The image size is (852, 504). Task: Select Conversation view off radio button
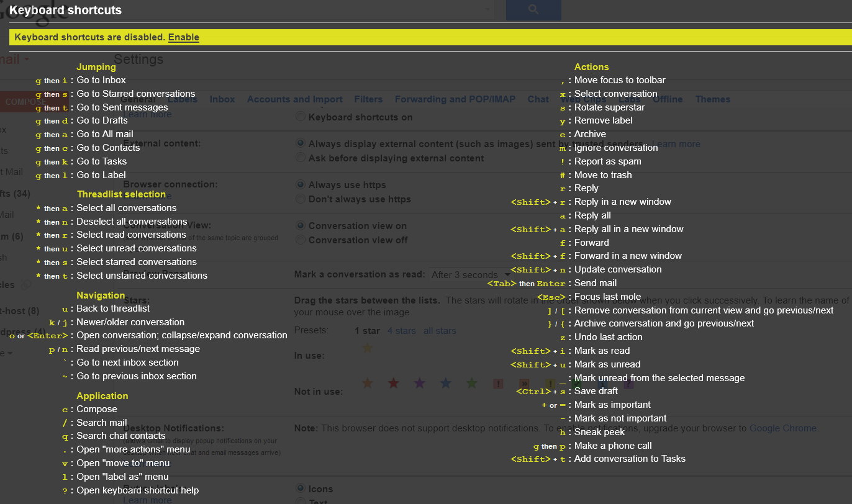(x=301, y=240)
